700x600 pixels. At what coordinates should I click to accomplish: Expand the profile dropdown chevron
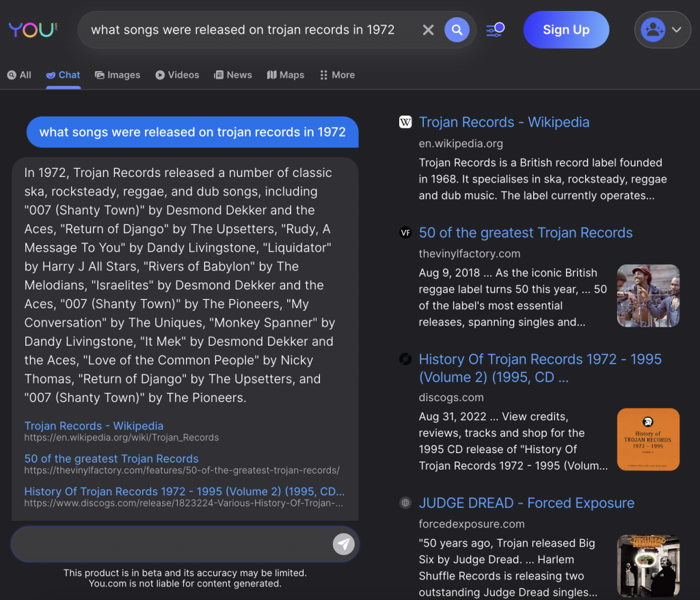pos(677,30)
